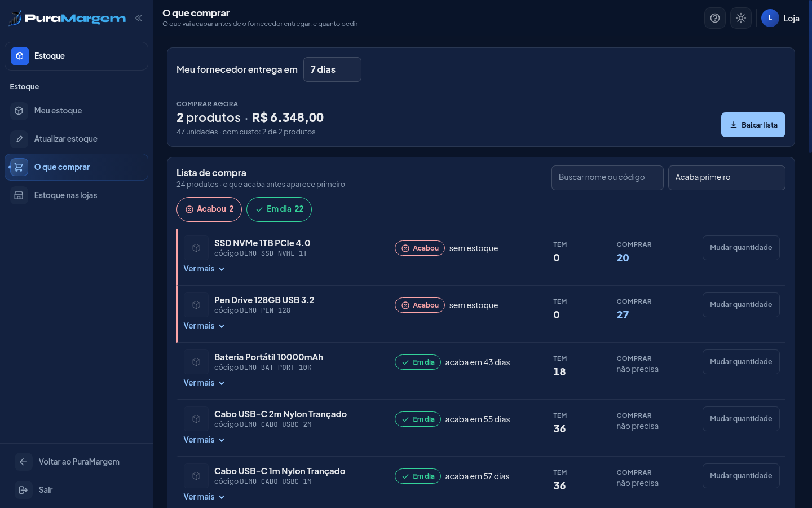The height and width of the screenshot is (508, 812).
Task: Click the Cabo USB-C 2m product thumbnail
Action: [196, 419]
